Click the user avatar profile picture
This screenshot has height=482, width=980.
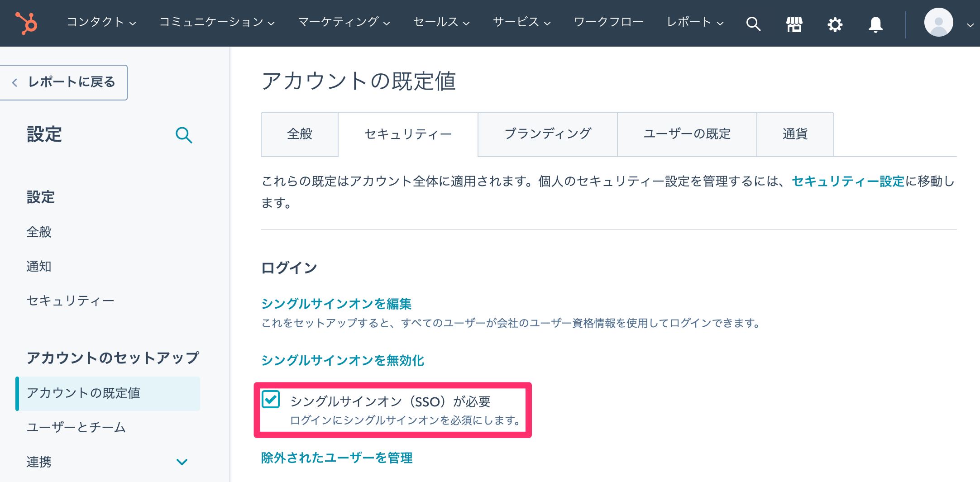938,22
